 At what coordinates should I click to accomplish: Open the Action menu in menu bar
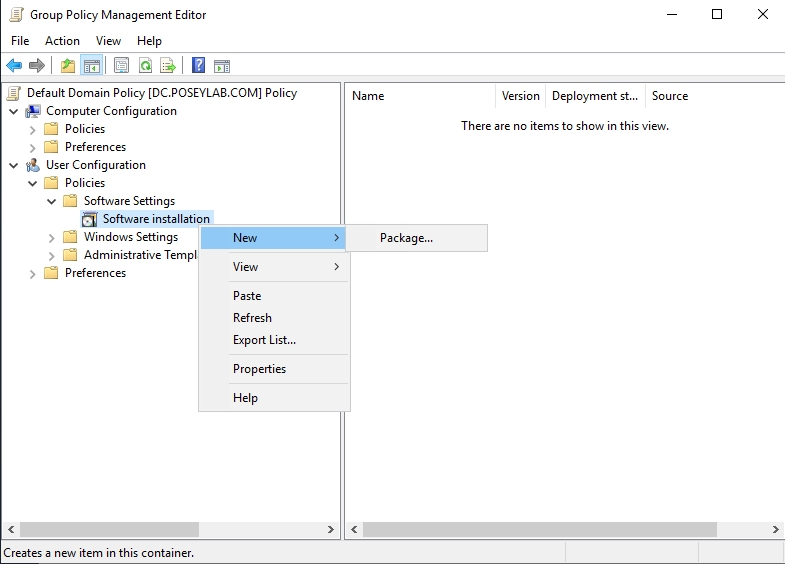coord(62,41)
